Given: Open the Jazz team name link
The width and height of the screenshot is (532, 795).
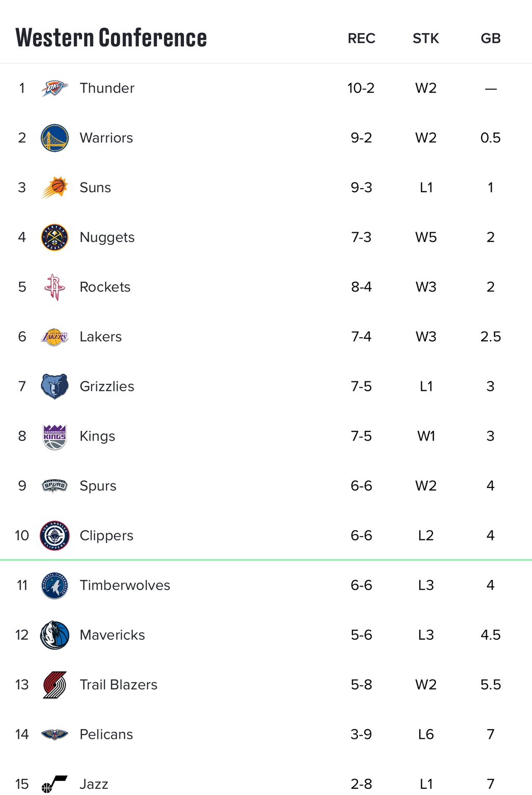Looking at the screenshot, I should click(x=94, y=784).
